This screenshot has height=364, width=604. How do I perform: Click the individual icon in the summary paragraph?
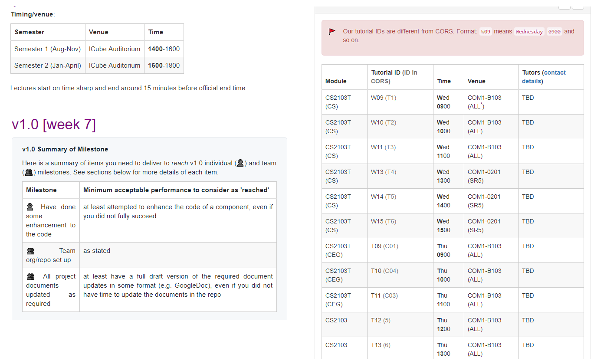(240, 163)
